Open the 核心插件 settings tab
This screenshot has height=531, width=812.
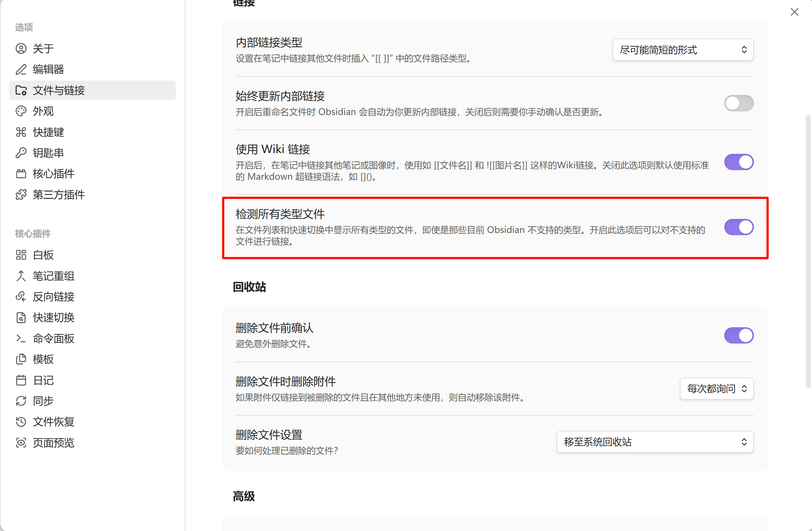54,173
